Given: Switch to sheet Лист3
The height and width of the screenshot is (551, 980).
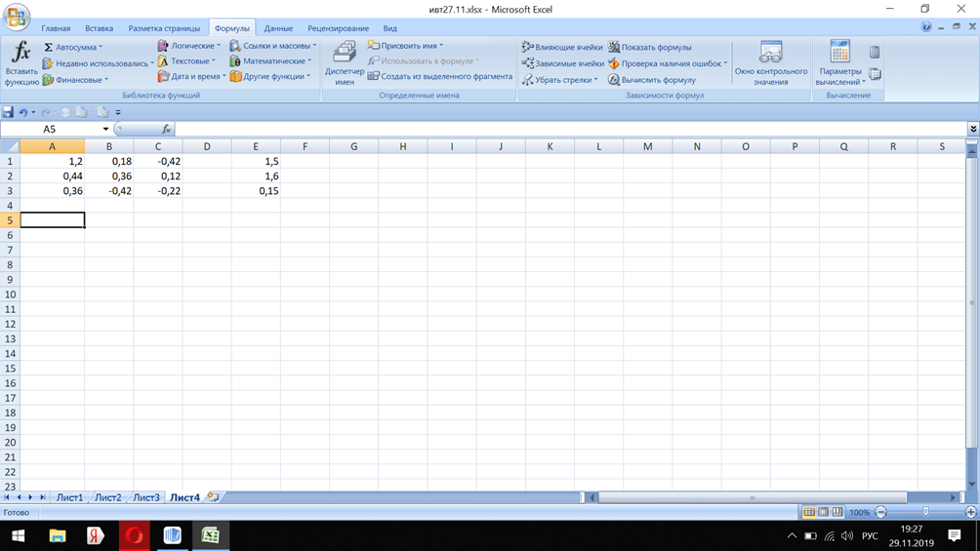Looking at the screenshot, I should [146, 497].
